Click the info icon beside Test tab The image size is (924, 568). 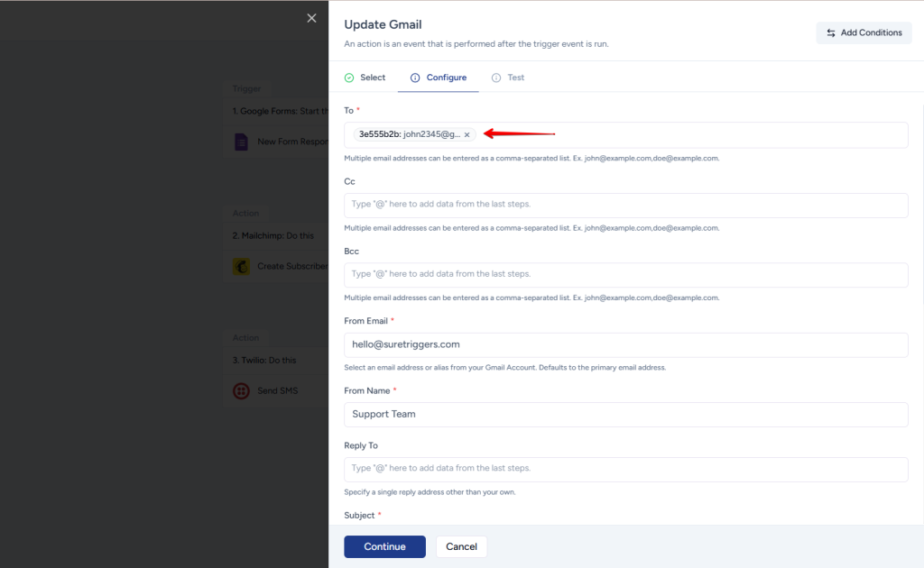(496, 78)
